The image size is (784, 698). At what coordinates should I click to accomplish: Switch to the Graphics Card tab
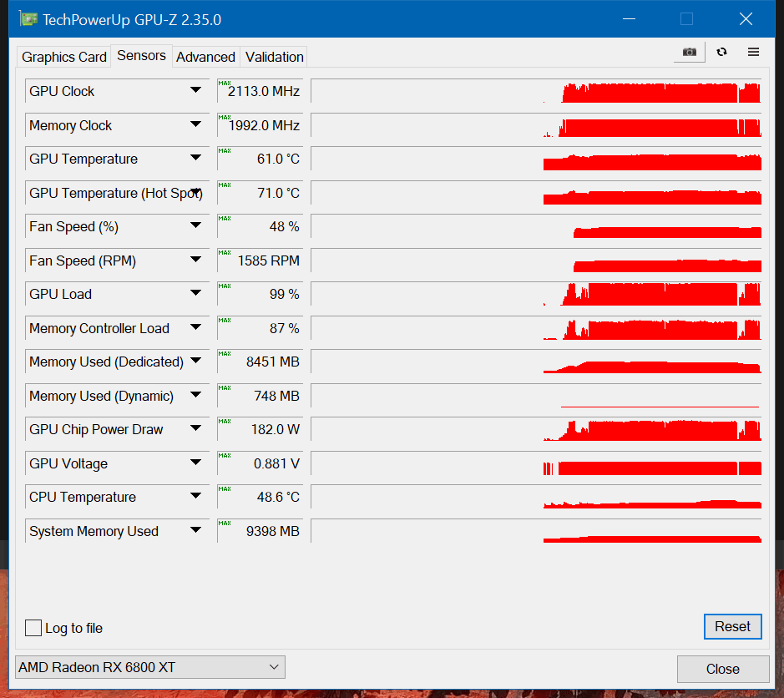[x=64, y=57]
